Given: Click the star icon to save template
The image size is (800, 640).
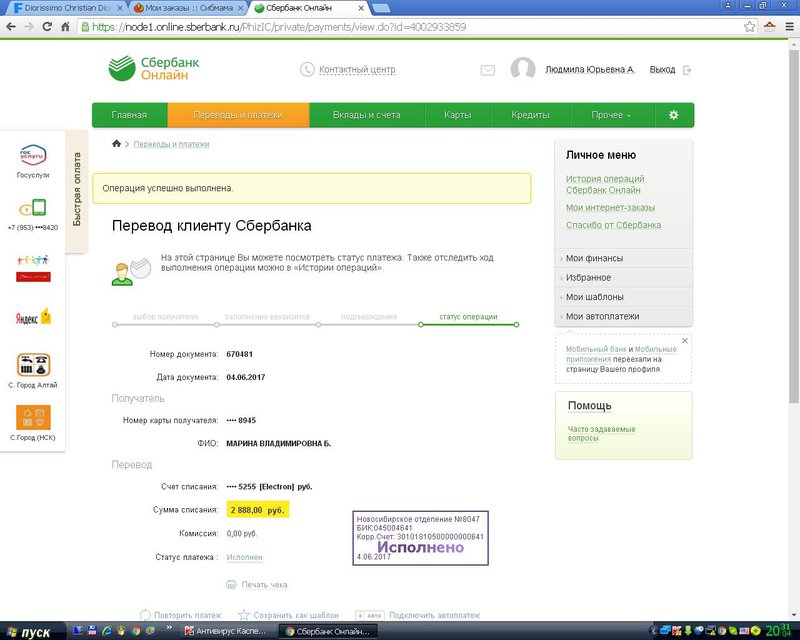Looking at the screenshot, I should pos(244,615).
